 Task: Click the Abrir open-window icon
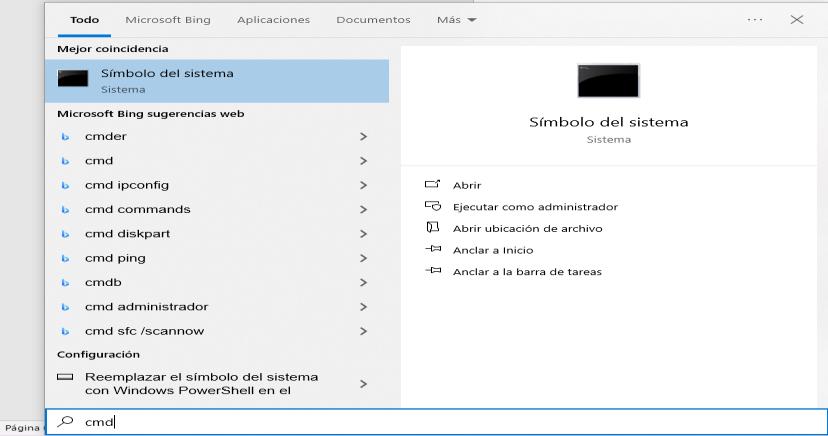(432, 184)
